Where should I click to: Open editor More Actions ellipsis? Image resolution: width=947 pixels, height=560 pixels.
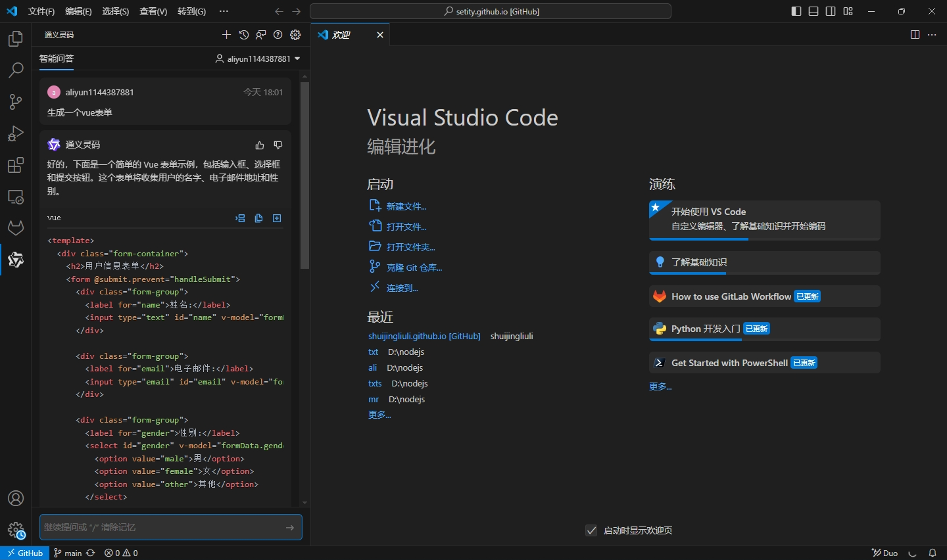pos(932,35)
